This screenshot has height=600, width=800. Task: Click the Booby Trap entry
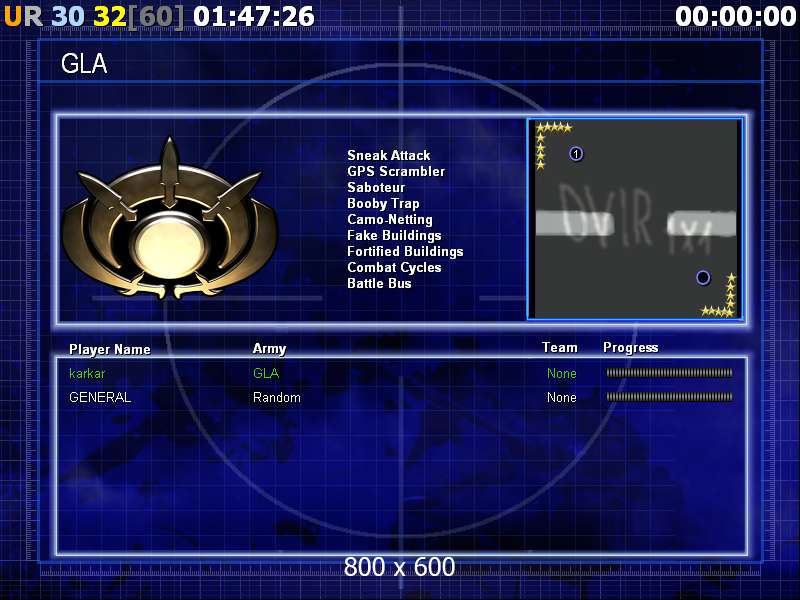click(x=383, y=203)
